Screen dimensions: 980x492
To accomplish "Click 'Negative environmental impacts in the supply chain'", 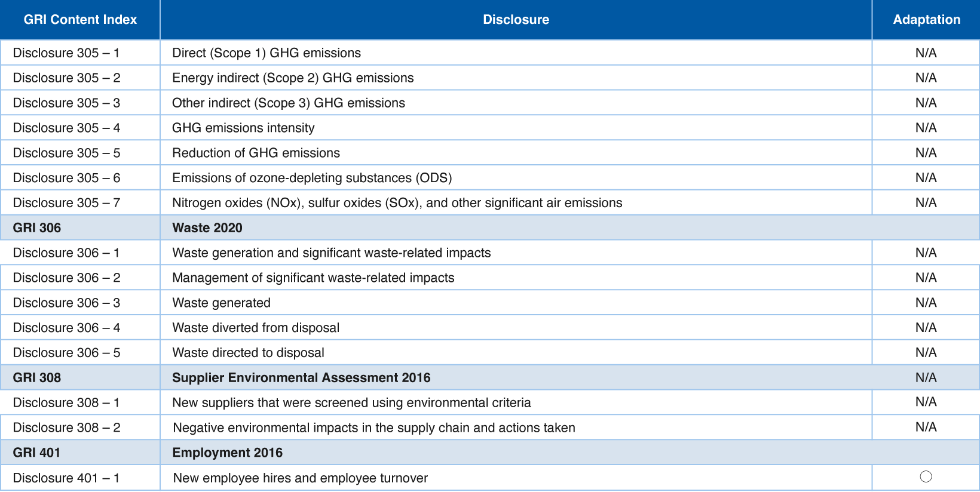I will pyautogui.click(x=374, y=428).
